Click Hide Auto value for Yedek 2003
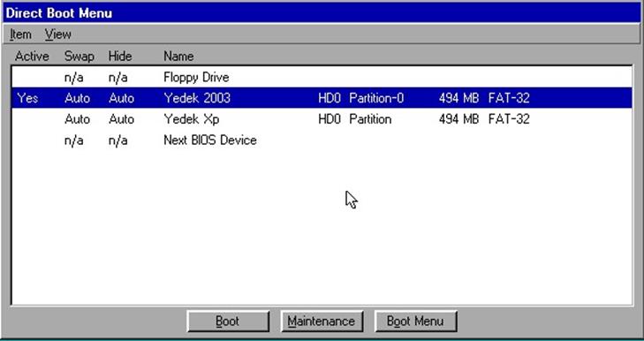Viewport: 644px width, 341px height. tap(122, 98)
